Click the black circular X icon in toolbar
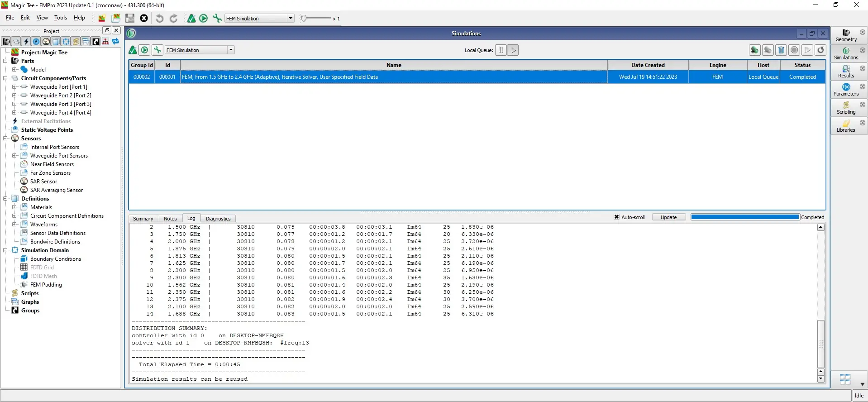Image resolution: width=868 pixels, height=402 pixels. click(144, 18)
